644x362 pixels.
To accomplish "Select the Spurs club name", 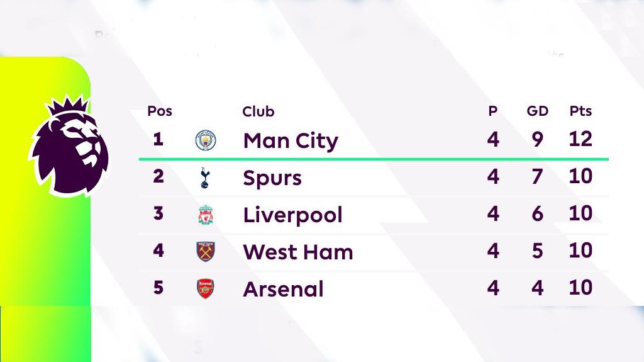I will (x=272, y=178).
